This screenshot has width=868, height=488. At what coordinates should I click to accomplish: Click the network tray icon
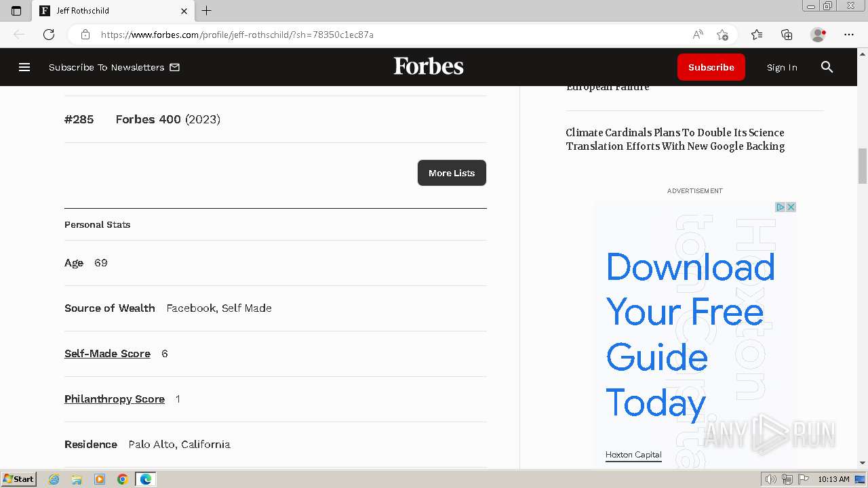click(787, 479)
